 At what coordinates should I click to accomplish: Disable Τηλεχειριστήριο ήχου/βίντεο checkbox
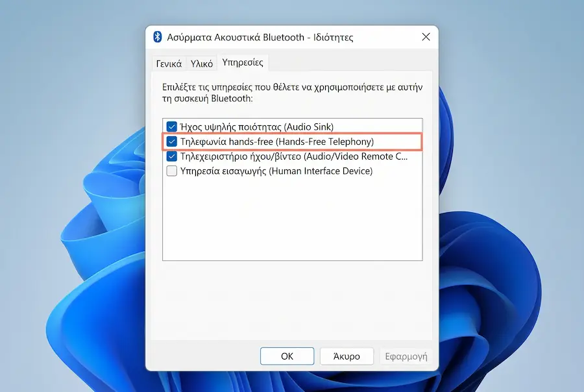click(172, 156)
